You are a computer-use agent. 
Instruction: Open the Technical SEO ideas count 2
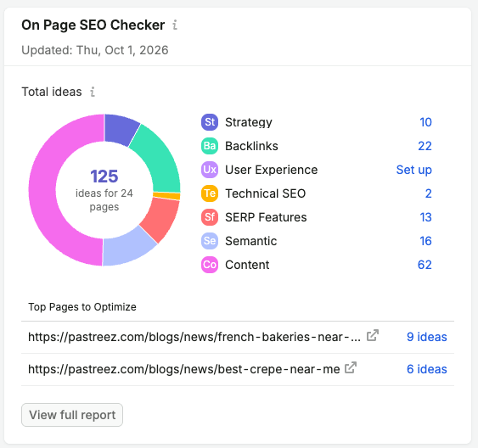coord(428,193)
